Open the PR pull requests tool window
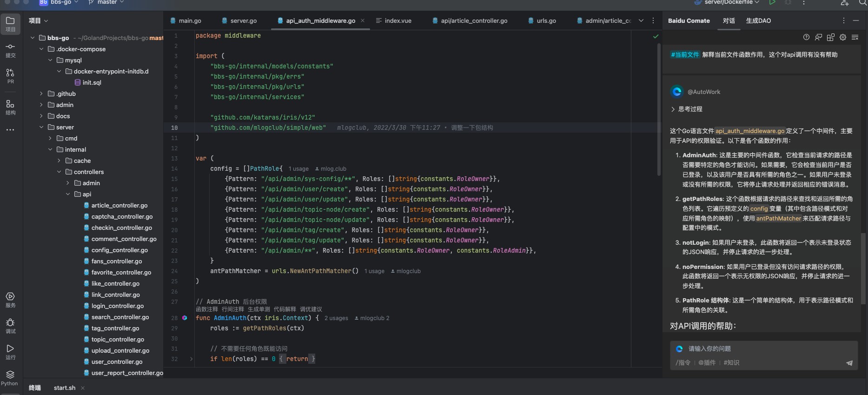The image size is (868, 395). pyautogui.click(x=10, y=76)
